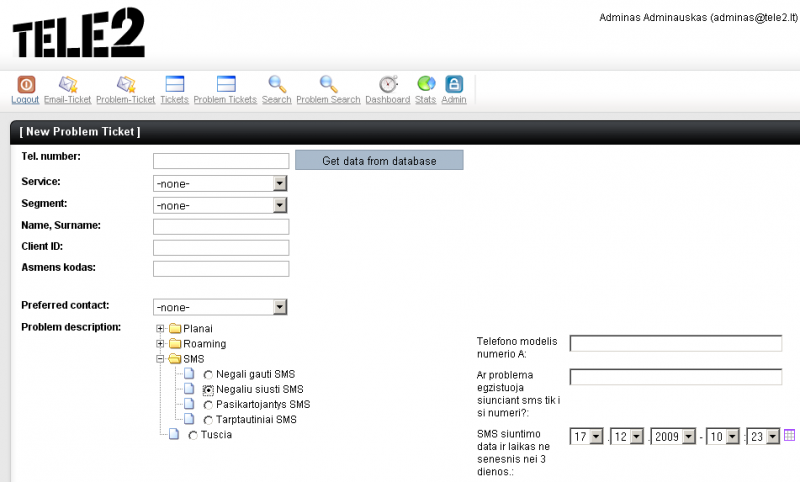This screenshot has height=482, width=800.
Task: Click the Search magnifier icon
Action: click(x=277, y=84)
